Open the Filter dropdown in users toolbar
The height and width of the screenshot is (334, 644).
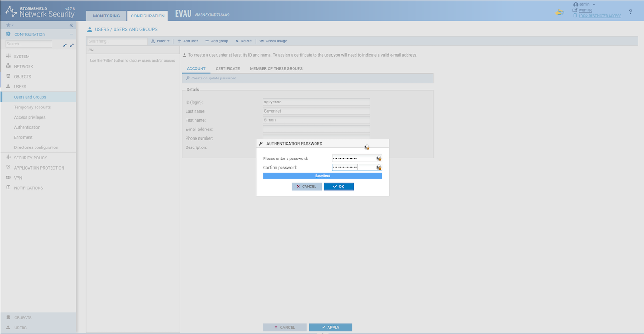(x=161, y=41)
